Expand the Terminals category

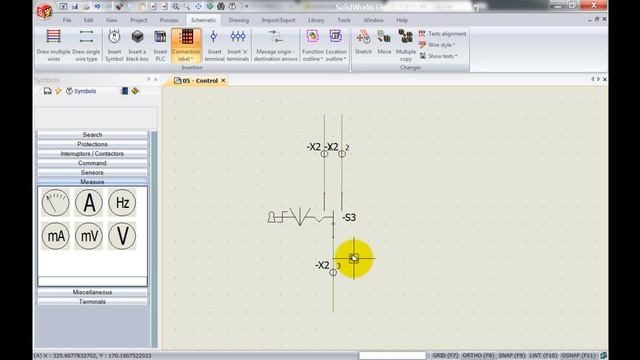92,302
